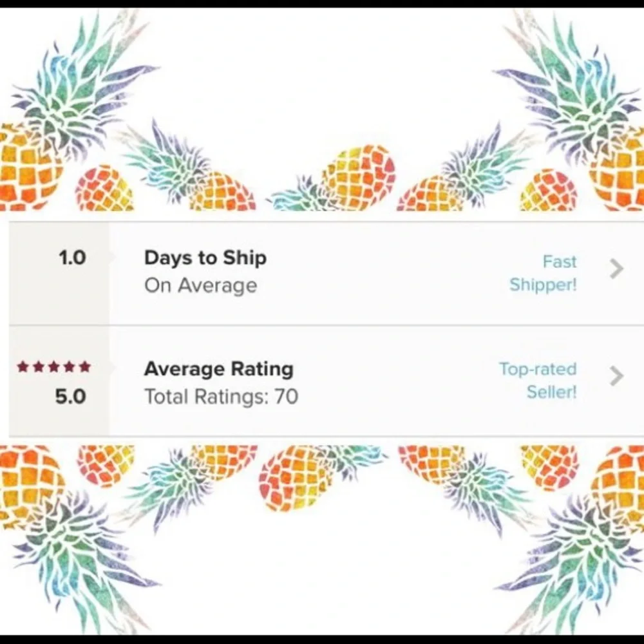
Task: Click the first star in the rating
Action: coord(23,367)
